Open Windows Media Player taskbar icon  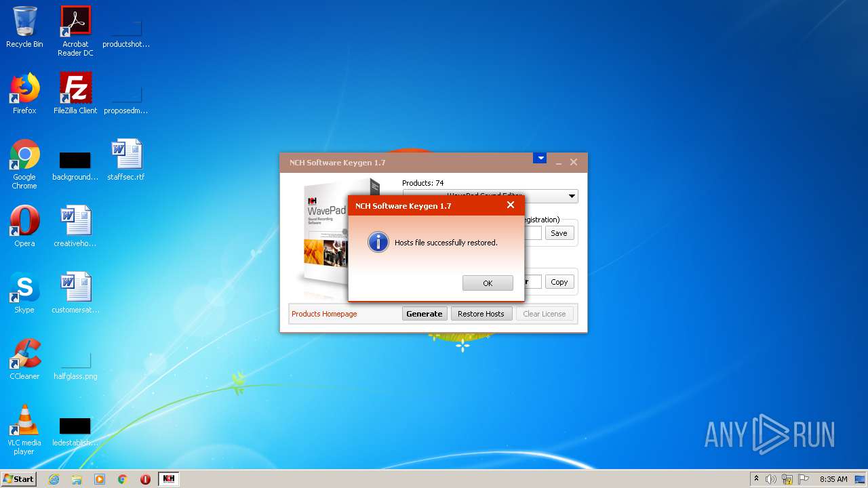coord(100,479)
